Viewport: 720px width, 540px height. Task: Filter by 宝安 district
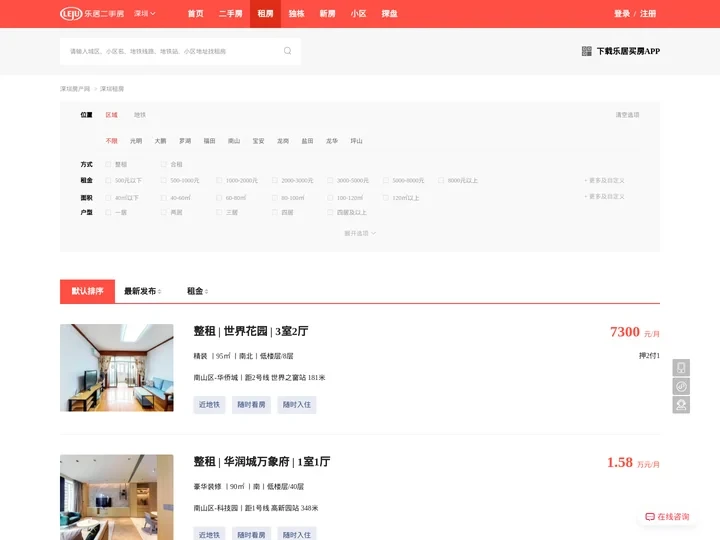[x=259, y=141]
